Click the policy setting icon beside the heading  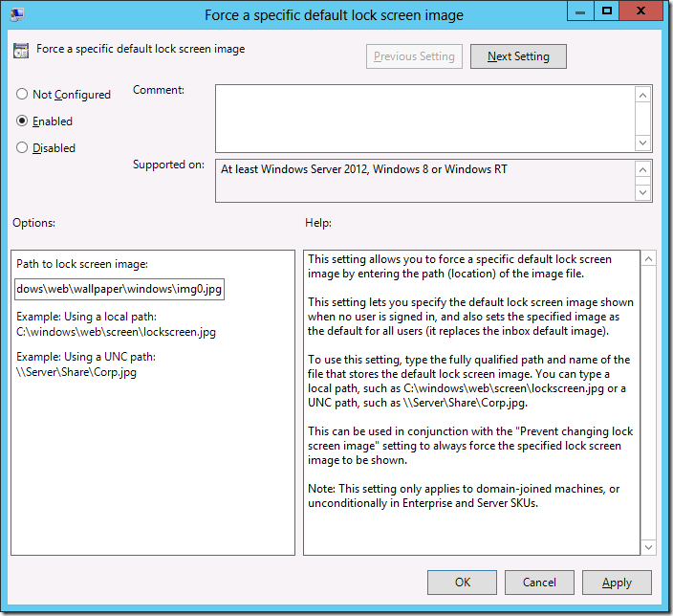21,50
